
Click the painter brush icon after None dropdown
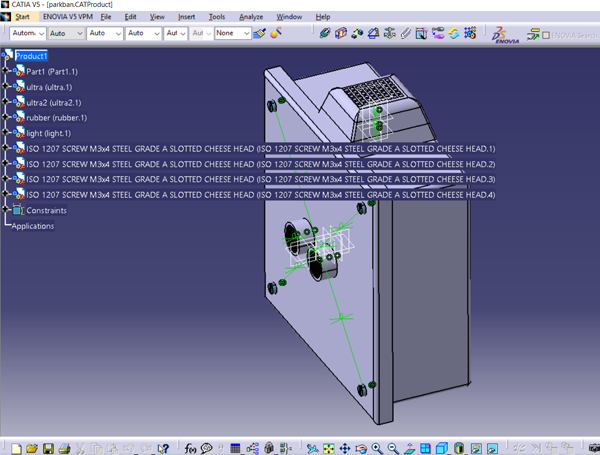pos(259,33)
